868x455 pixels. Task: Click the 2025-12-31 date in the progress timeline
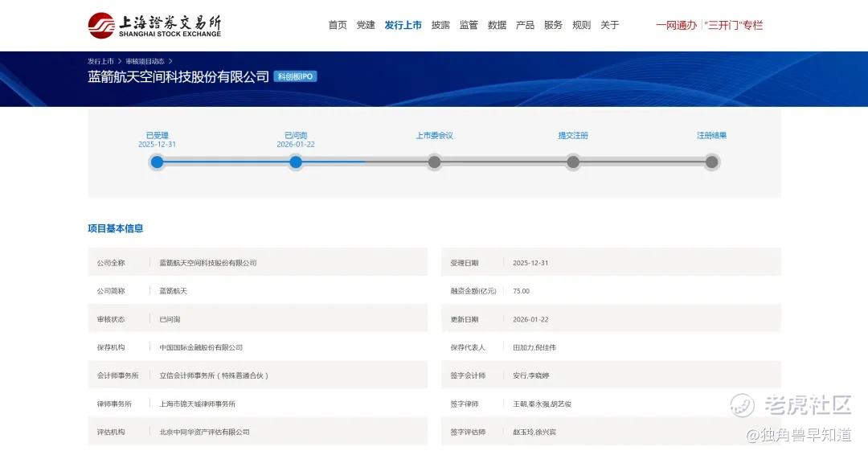tap(158, 145)
